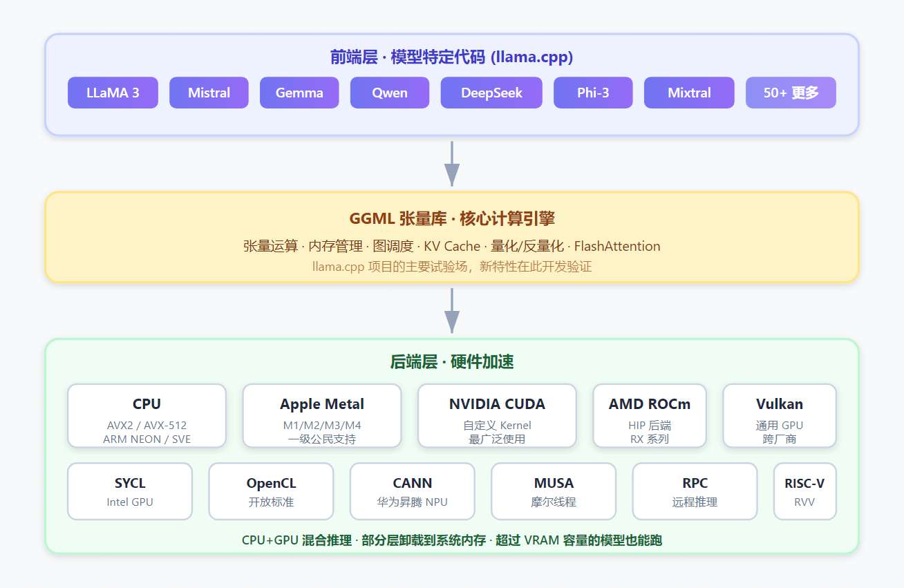The image size is (904, 588).
Task: Select the Mistral model chip
Action: (x=209, y=93)
